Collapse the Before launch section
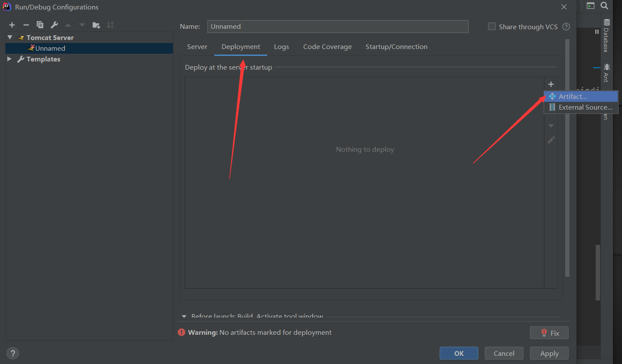 [184, 316]
